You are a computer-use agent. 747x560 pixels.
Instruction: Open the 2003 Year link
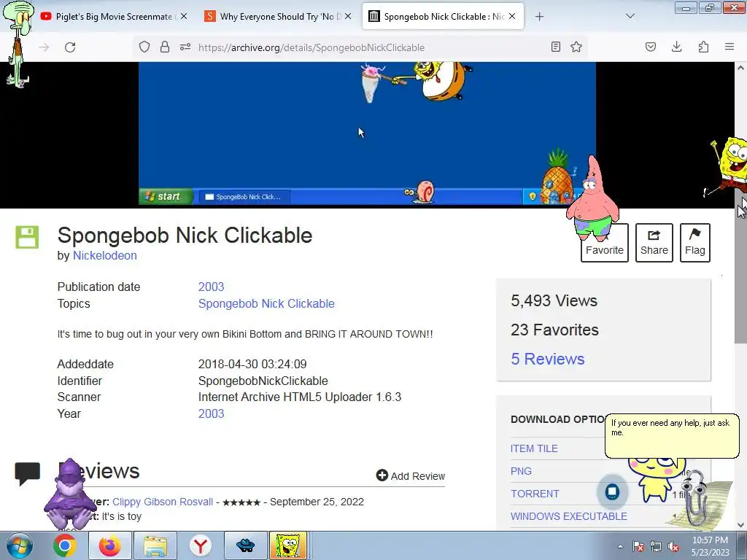point(211,413)
